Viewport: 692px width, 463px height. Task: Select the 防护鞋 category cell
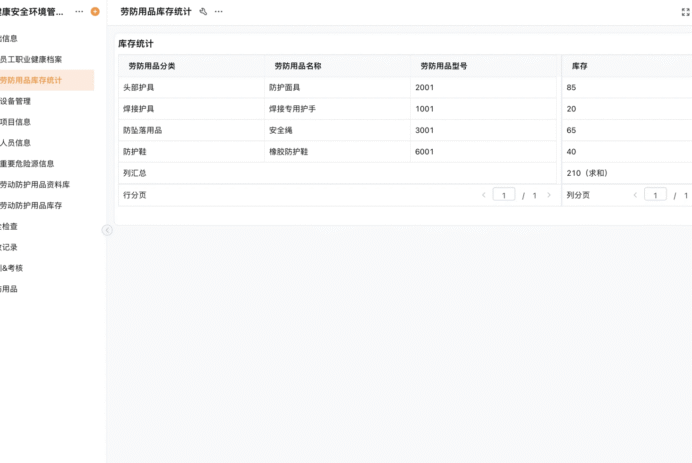point(191,151)
